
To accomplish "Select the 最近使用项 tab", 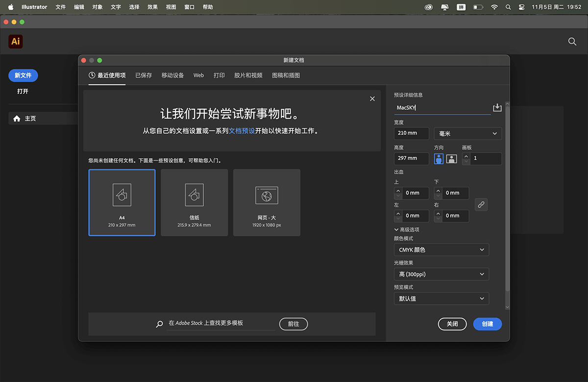I will pos(107,75).
